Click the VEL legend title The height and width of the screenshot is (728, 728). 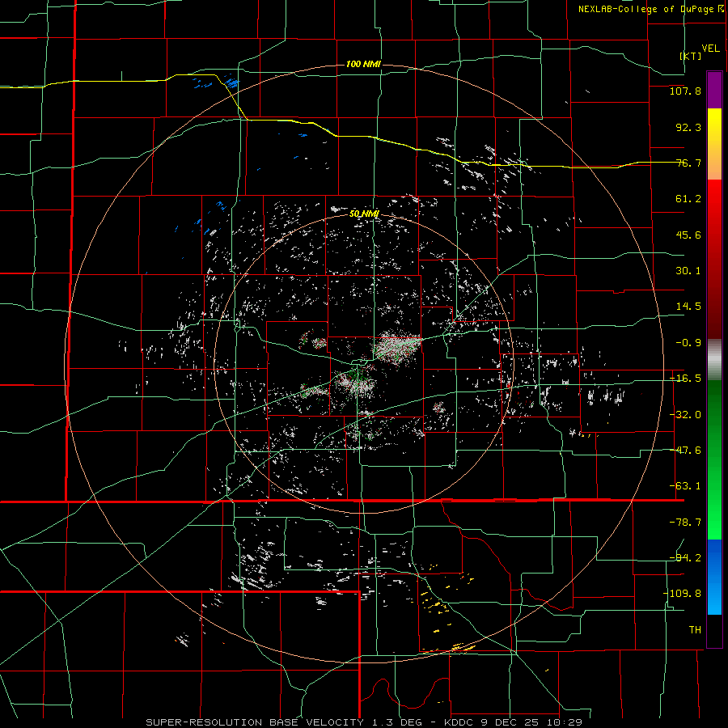[x=711, y=48]
